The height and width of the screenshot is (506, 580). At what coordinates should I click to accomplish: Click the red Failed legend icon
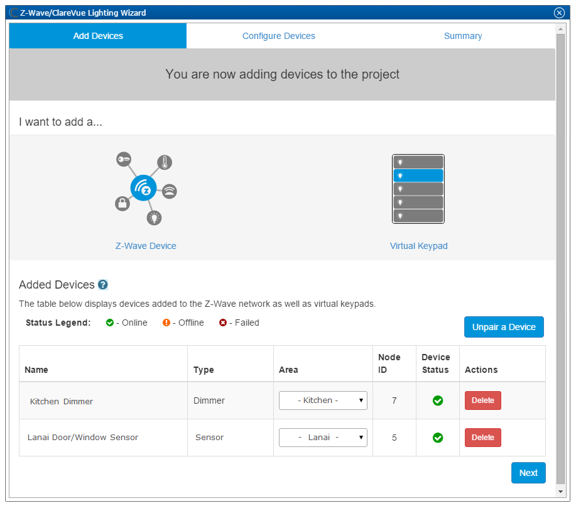[x=223, y=323]
